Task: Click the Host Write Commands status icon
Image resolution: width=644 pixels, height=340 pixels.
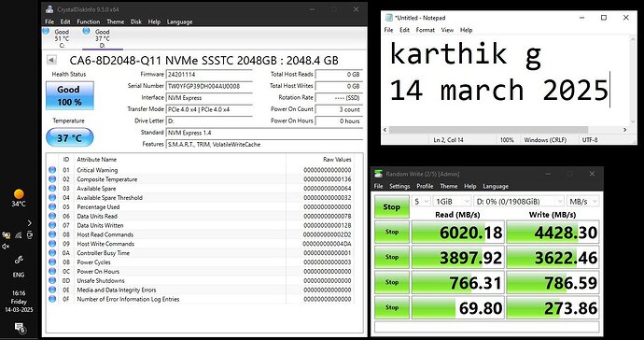Action: 52,244
